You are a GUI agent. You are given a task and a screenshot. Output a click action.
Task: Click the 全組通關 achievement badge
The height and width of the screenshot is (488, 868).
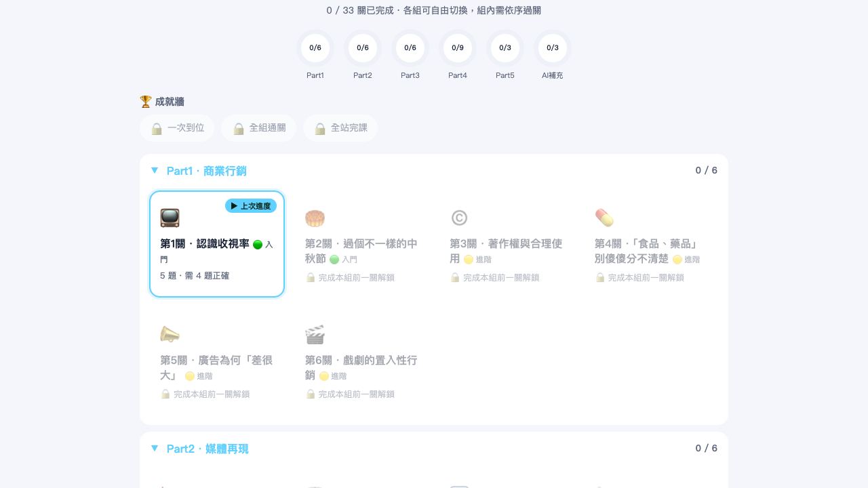pos(258,128)
